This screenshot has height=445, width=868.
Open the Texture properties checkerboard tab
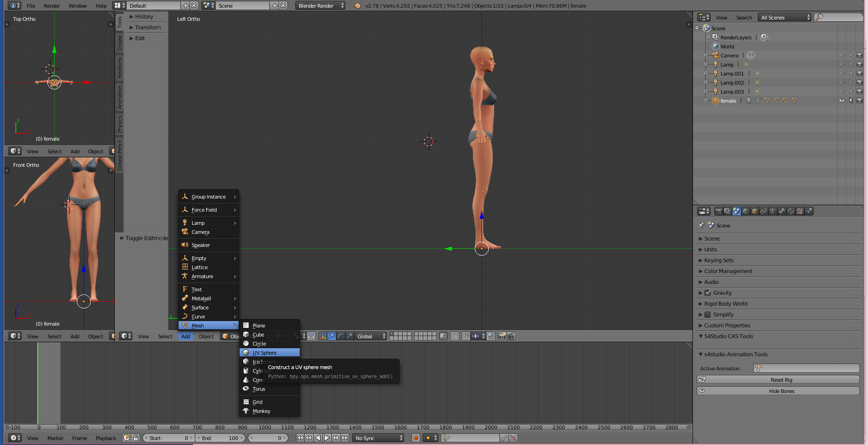[800, 211]
